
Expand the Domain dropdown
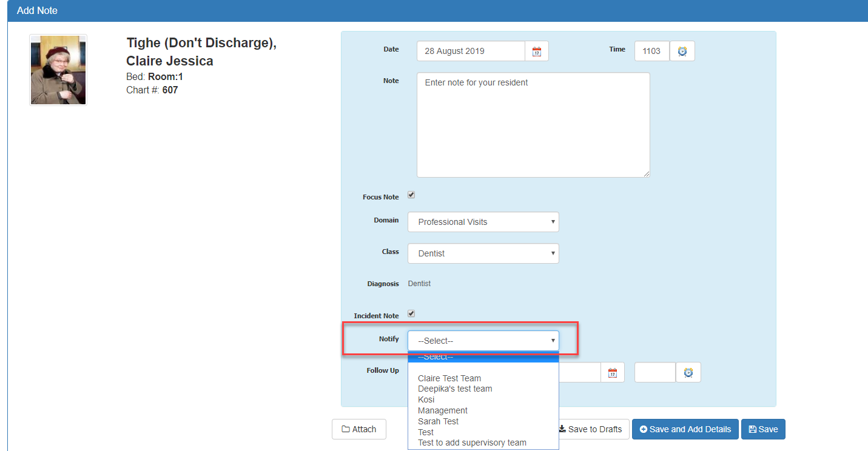click(483, 222)
